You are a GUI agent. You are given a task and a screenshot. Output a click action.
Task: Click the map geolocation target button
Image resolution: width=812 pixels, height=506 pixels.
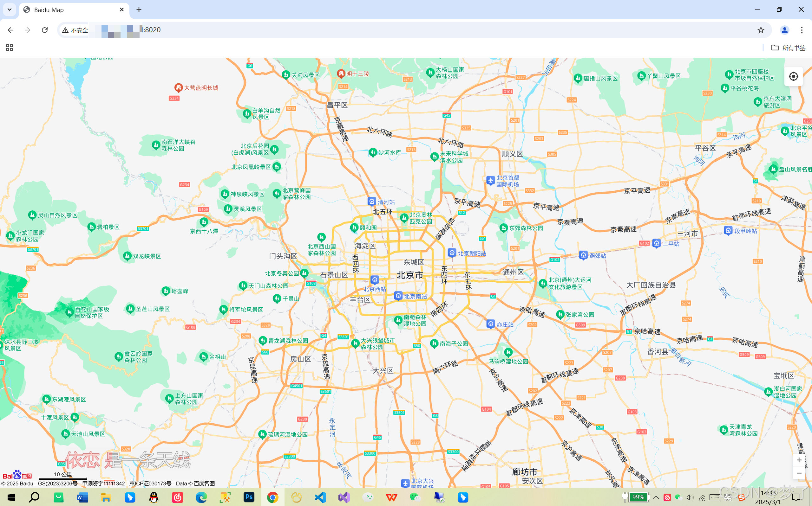pyautogui.click(x=793, y=77)
